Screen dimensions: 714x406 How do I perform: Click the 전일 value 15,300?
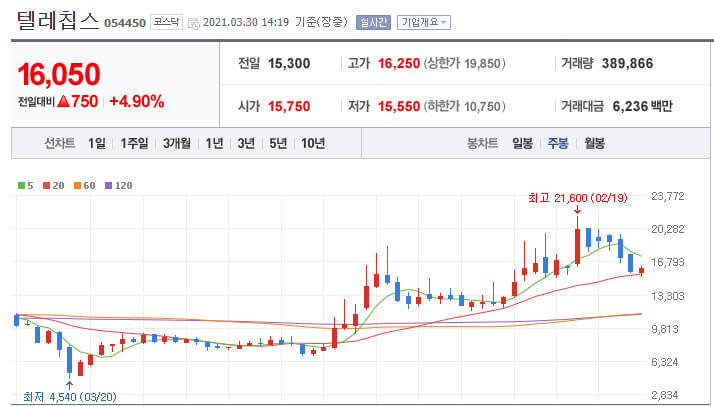point(289,63)
